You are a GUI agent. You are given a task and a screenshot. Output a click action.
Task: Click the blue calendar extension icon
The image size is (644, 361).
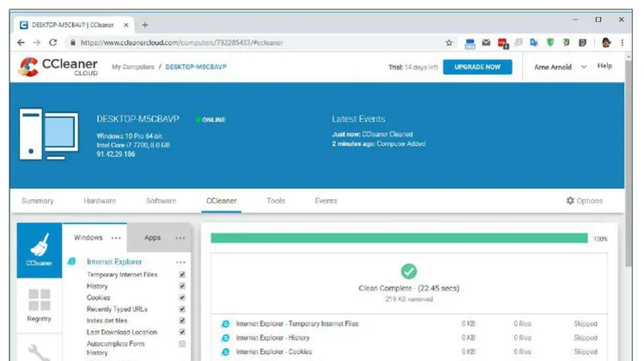pos(470,43)
